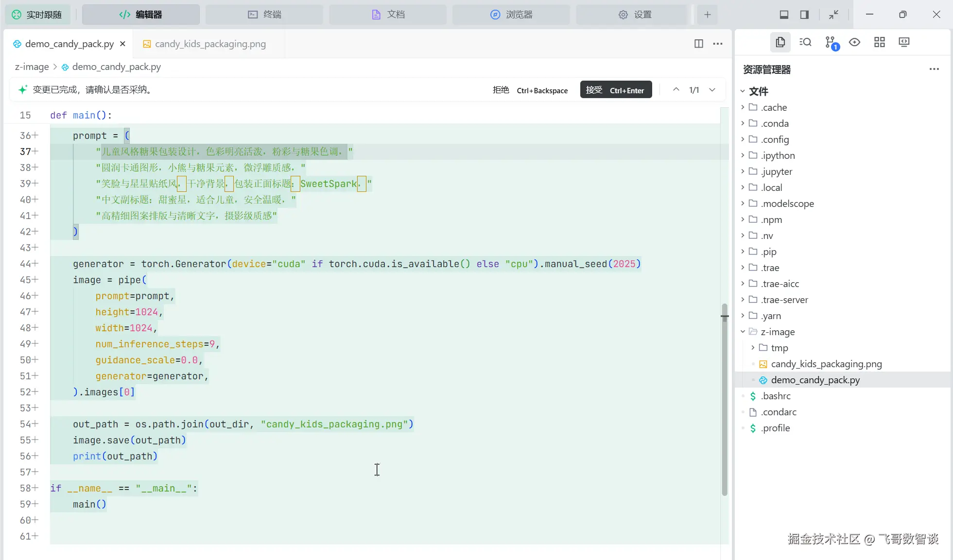
Task: Open the candy_kids_packaging.png editor tab
Action: (210, 44)
